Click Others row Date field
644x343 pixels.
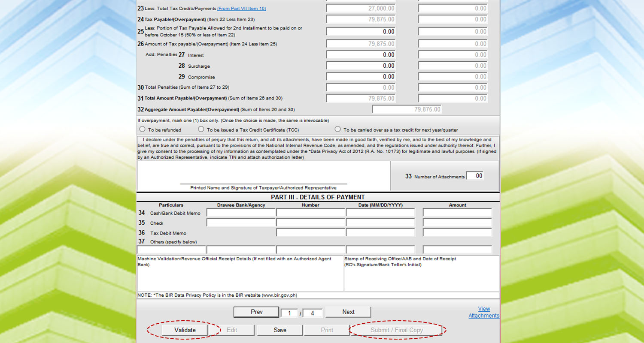(x=380, y=250)
